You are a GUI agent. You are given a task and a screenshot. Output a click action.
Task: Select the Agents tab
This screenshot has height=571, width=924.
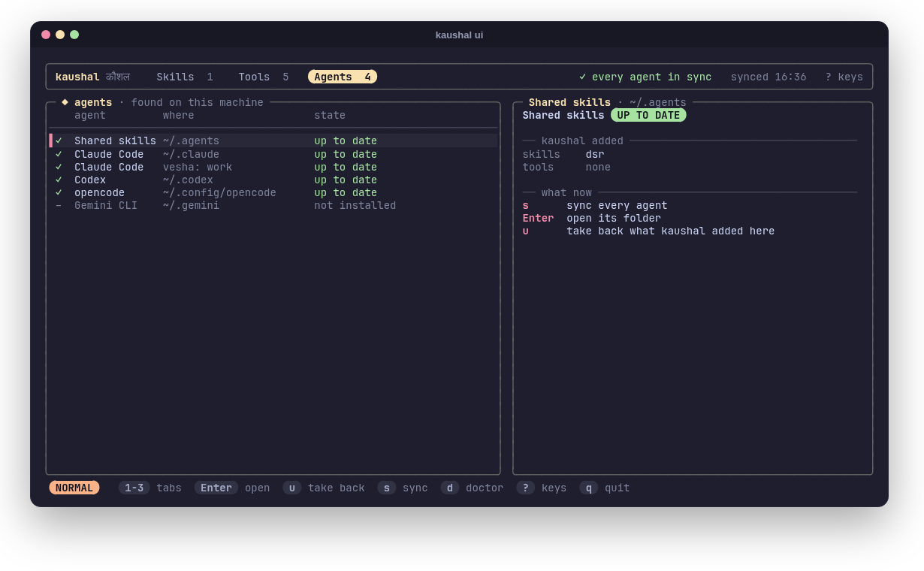pyautogui.click(x=343, y=77)
